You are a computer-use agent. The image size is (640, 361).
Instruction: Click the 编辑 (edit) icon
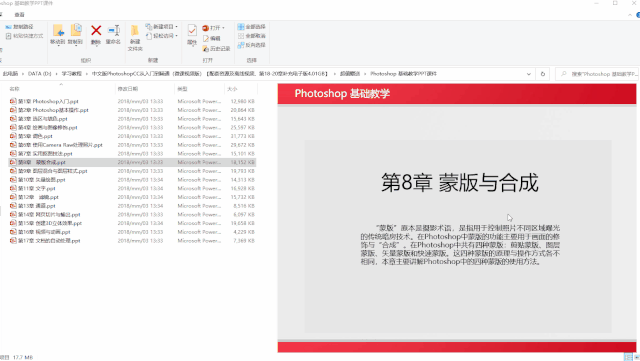(205, 38)
